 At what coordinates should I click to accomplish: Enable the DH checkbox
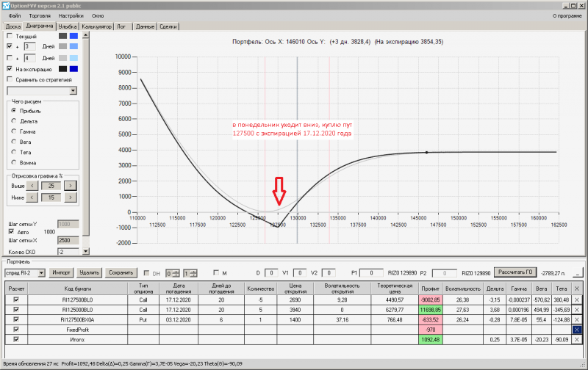click(146, 273)
